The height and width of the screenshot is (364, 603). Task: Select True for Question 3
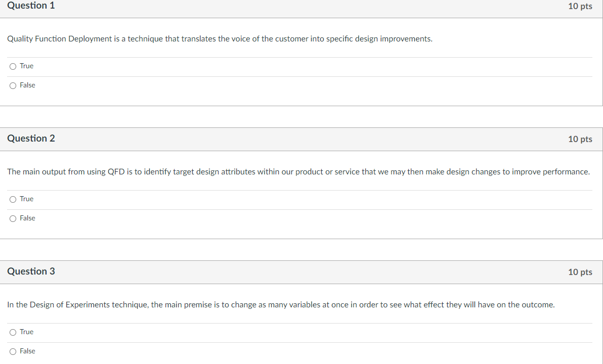click(x=13, y=332)
